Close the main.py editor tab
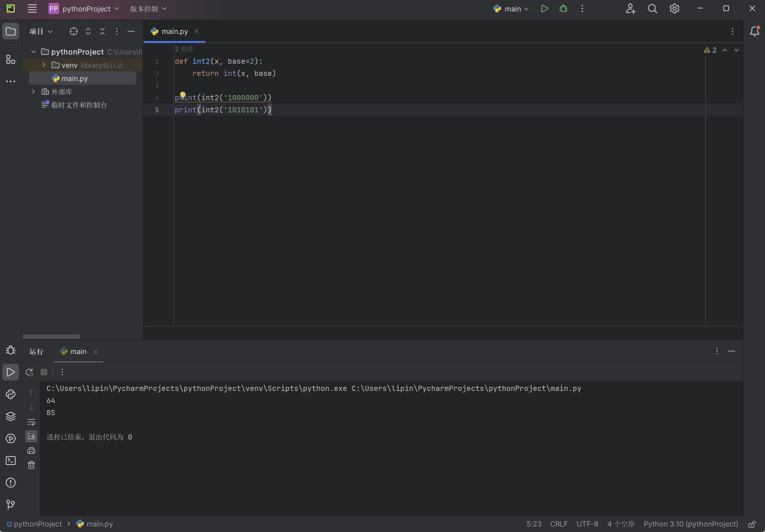The width and height of the screenshot is (765, 532). [x=196, y=31]
